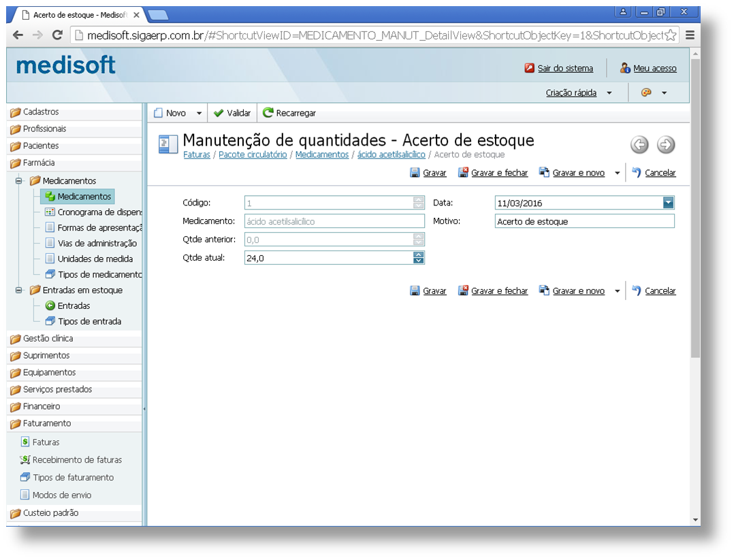The height and width of the screenshot is (560, 734).
Task: Click the Sair do sistema link
Action: (x=565, y=68)
